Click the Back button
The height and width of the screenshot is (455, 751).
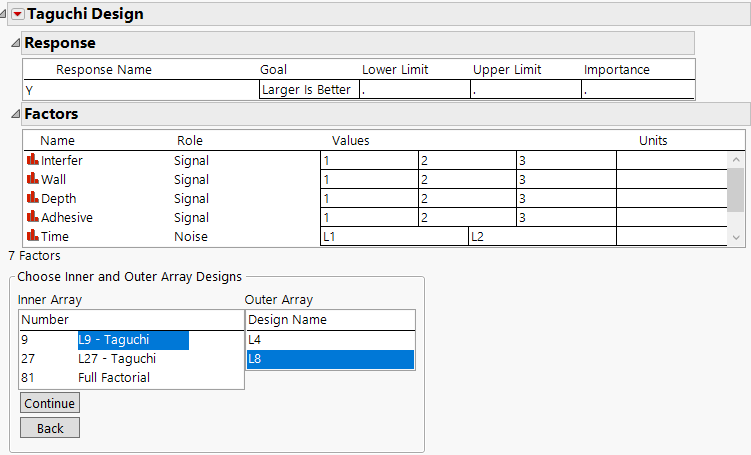(x=50, y=428)
